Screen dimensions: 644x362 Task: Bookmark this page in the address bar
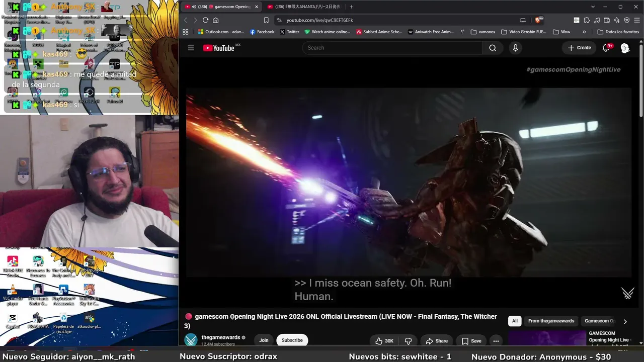266,20
